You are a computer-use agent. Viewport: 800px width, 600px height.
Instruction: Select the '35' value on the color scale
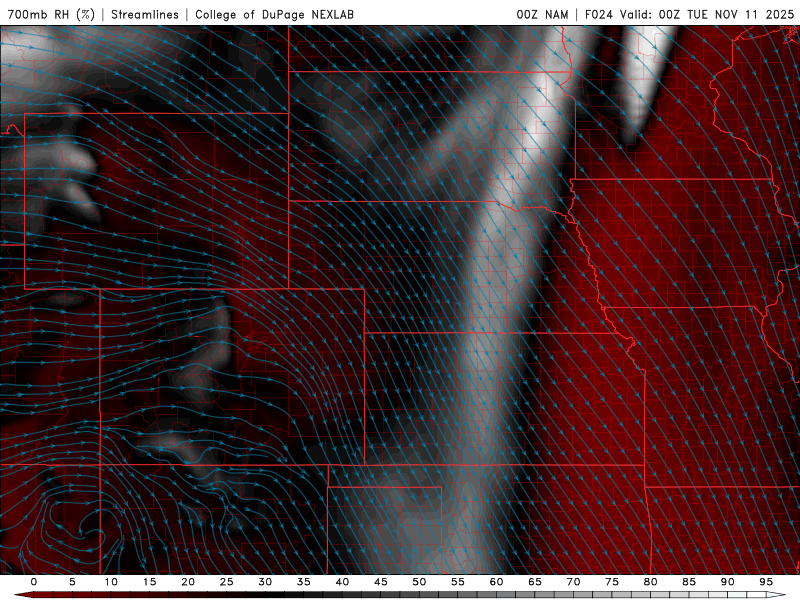(x=304, y=582)
